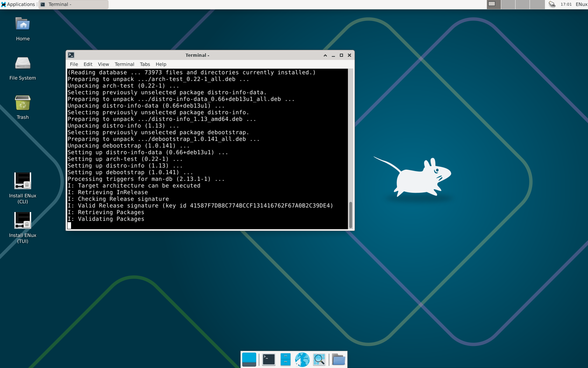Close the Terminal window
This screenshot has width=588, height=368.
[x=349, y=55]
